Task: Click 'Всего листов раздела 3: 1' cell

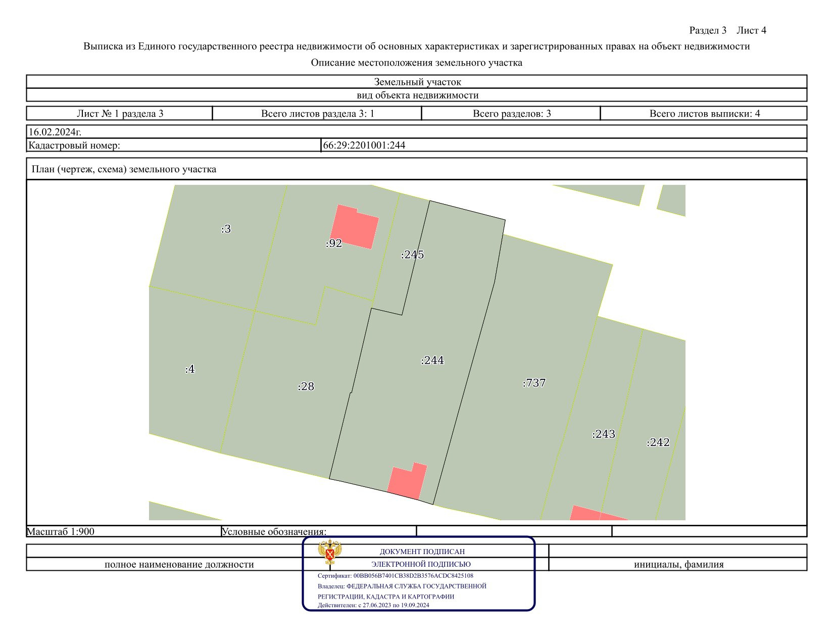Action: point(317,113)
